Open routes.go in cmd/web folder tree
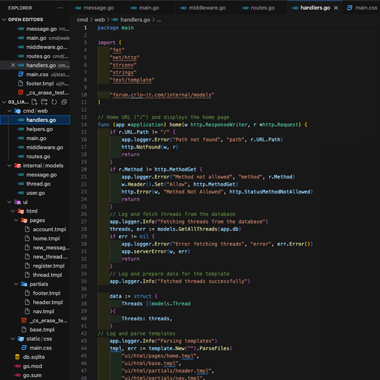380x380 pixels. (x=35, y=157)
